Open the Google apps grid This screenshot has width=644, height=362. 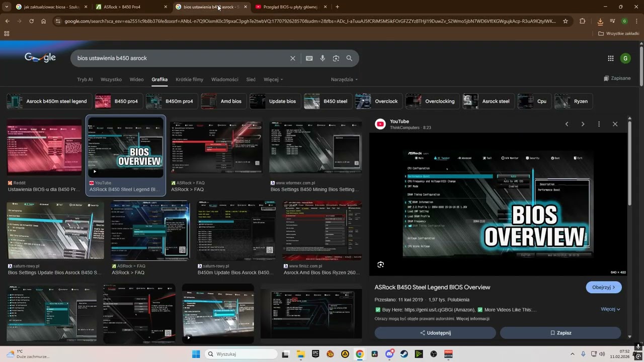point(610,58)
